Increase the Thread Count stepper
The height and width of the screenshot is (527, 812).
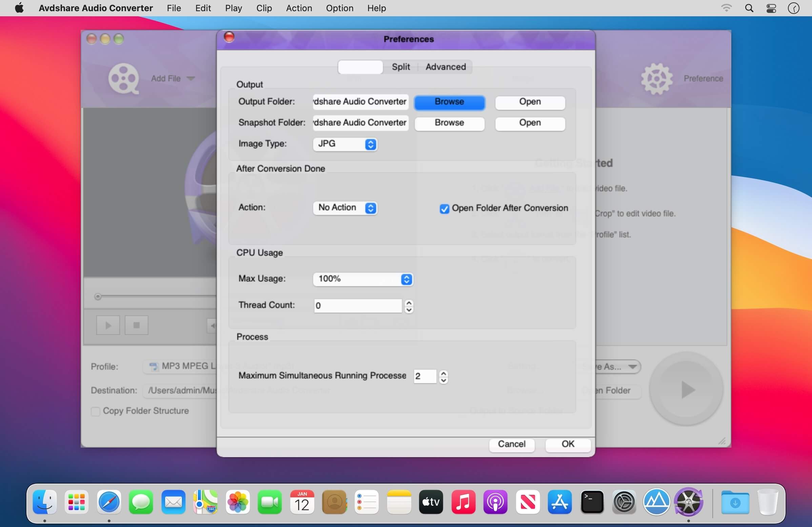tap(409, 303)
